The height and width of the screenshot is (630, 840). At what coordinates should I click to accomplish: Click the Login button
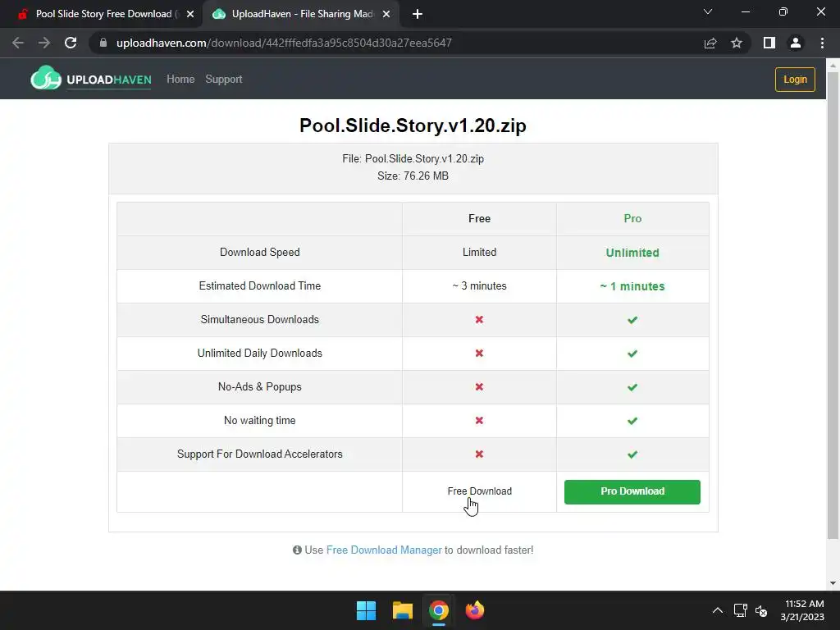click(x=795, y=80)
